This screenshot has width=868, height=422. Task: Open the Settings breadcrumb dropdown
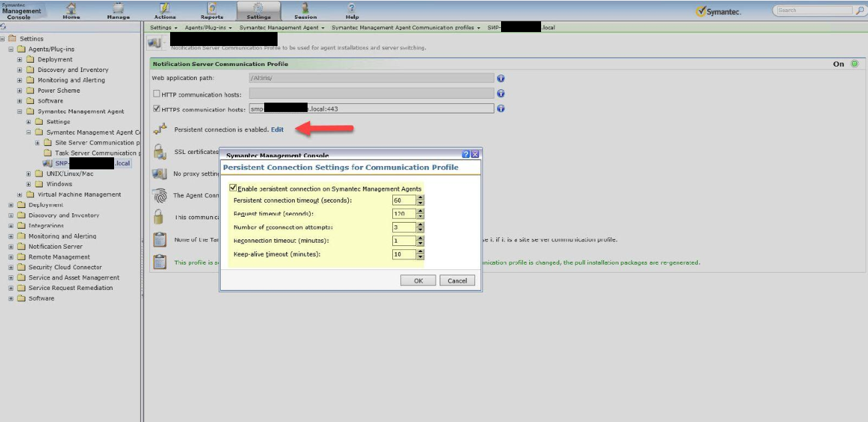click(175, 28)
